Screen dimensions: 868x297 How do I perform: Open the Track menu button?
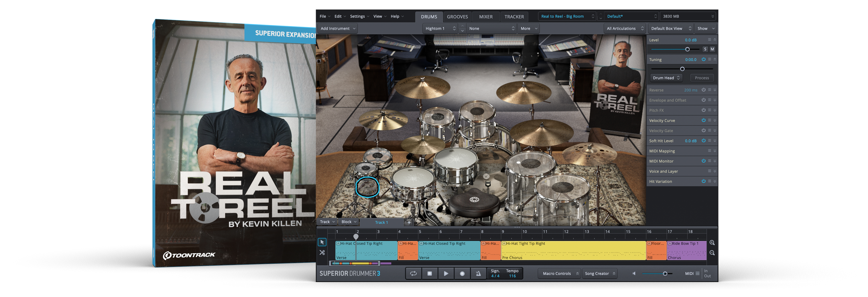tap(327, 222)
